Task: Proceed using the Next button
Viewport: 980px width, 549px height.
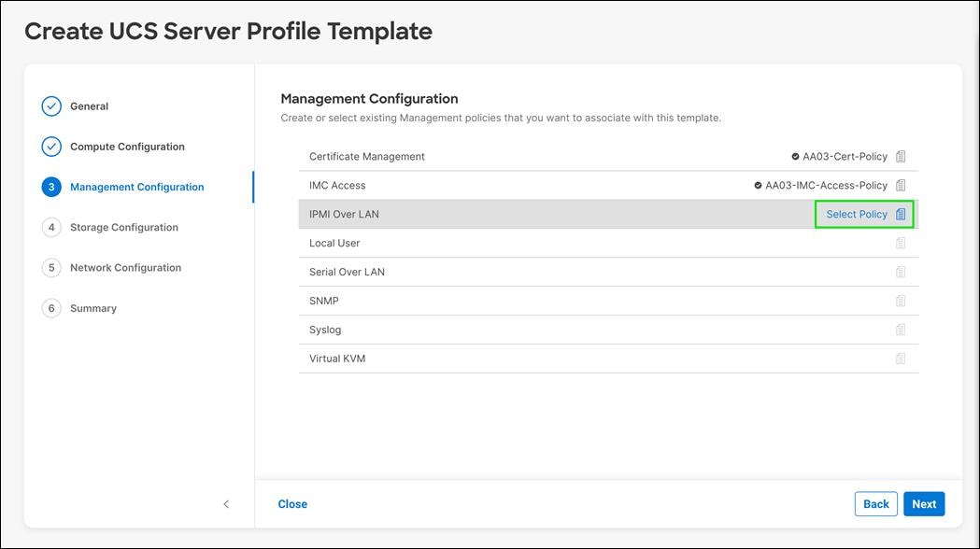Action: (x=924, y=503)
